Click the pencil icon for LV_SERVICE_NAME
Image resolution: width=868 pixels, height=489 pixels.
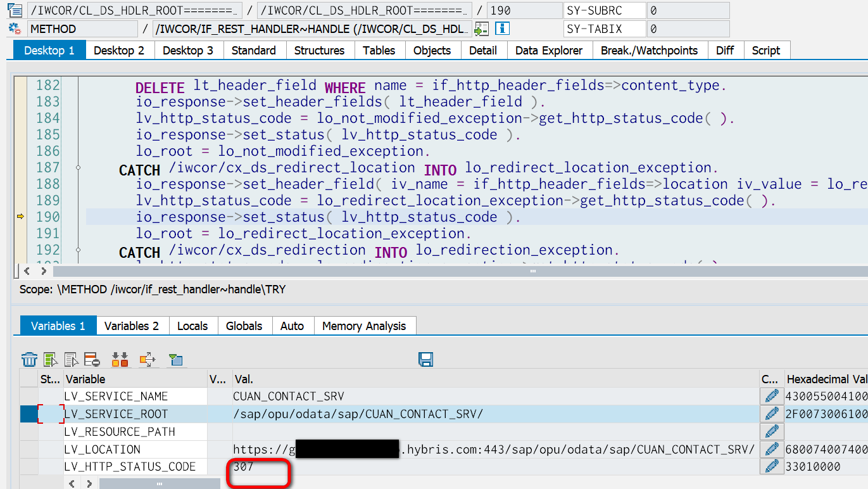771,397
